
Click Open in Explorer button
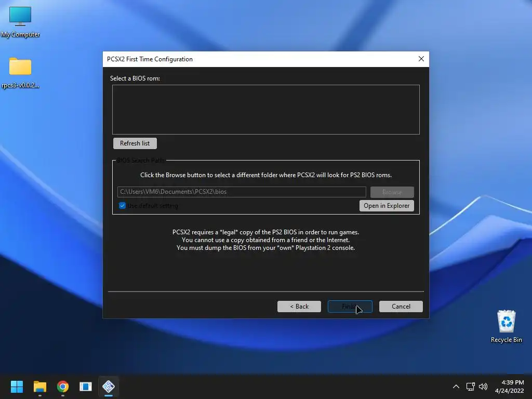click(x=387, y=206)
